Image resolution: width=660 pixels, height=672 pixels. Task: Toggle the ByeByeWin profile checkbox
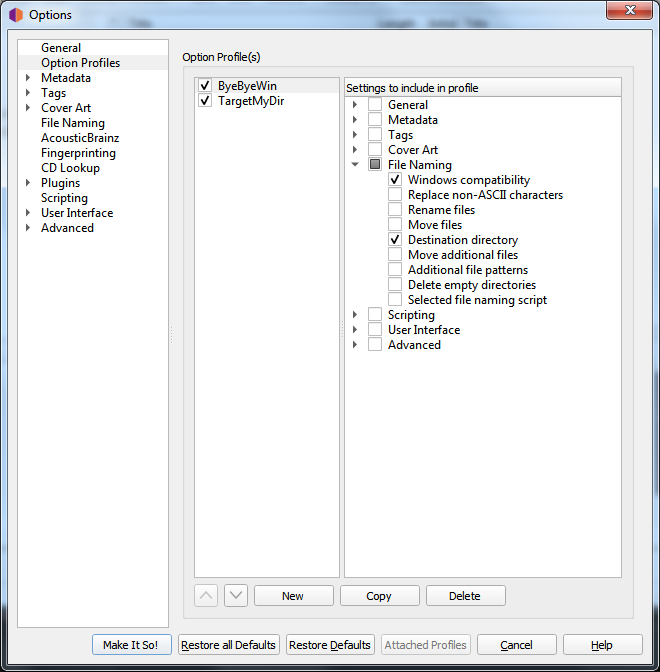(205, 86)
